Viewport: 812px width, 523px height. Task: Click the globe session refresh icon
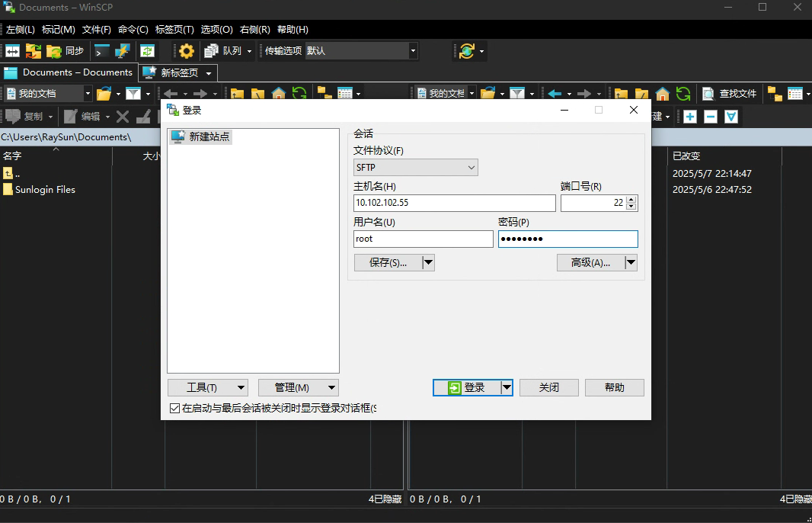tap(467, 51)
